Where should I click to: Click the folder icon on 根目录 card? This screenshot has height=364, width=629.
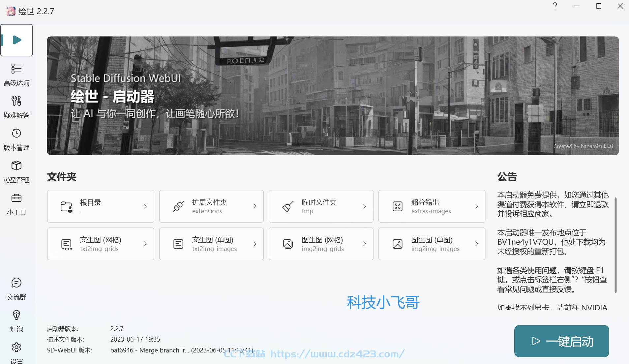coord(67,206)
